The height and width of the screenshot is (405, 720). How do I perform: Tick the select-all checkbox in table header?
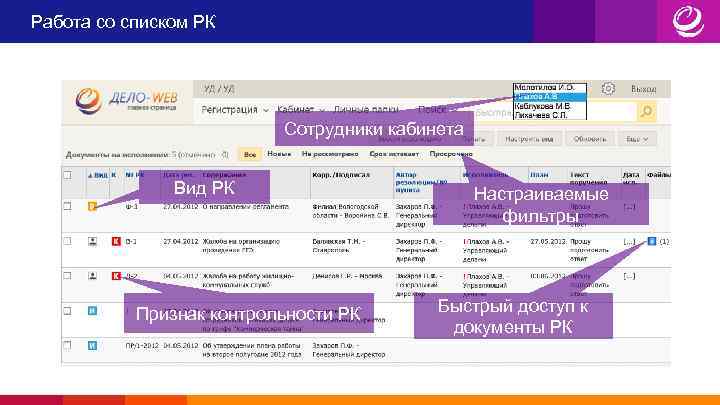click(x=68, y=175)
